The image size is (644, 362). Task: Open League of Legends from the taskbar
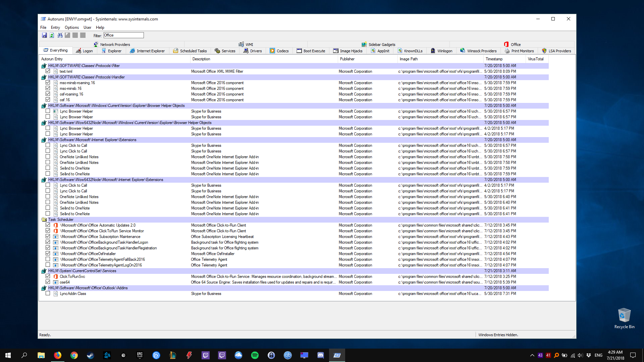click(173, 355)
